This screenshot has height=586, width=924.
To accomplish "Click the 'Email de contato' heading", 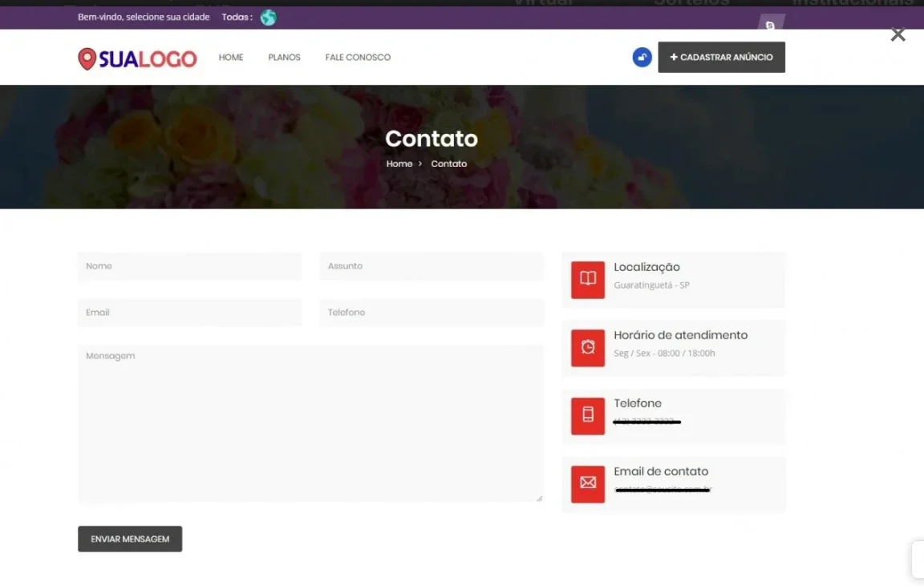I will [661, 471].
